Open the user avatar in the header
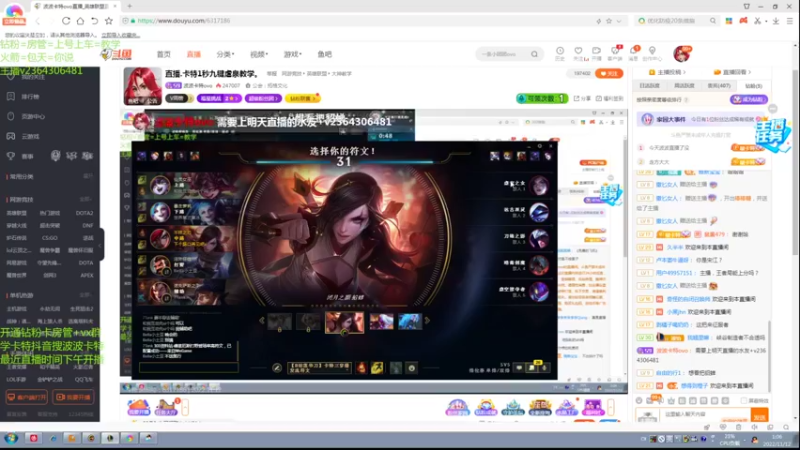The height and width of the screenshot is (450, 800). (682, 54)
